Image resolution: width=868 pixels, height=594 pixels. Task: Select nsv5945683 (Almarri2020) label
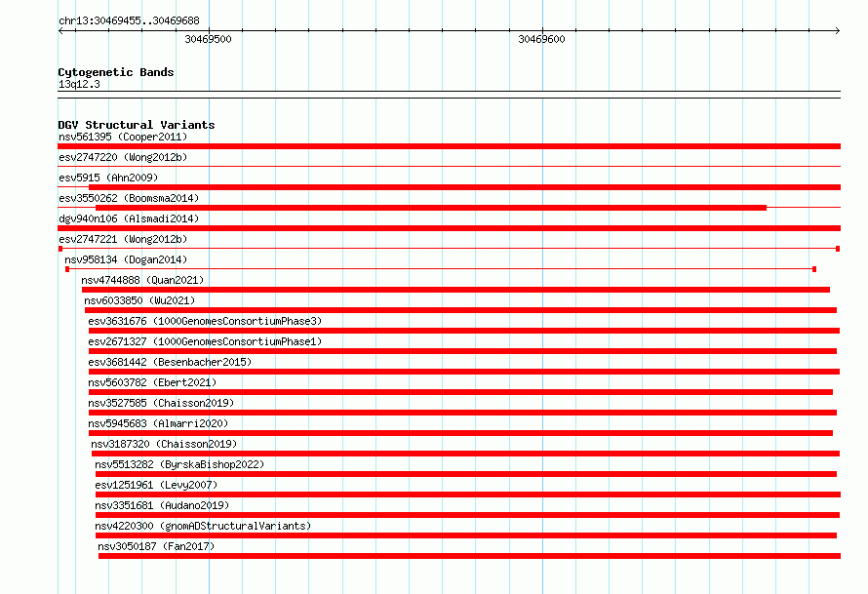[x=158, y=423]
